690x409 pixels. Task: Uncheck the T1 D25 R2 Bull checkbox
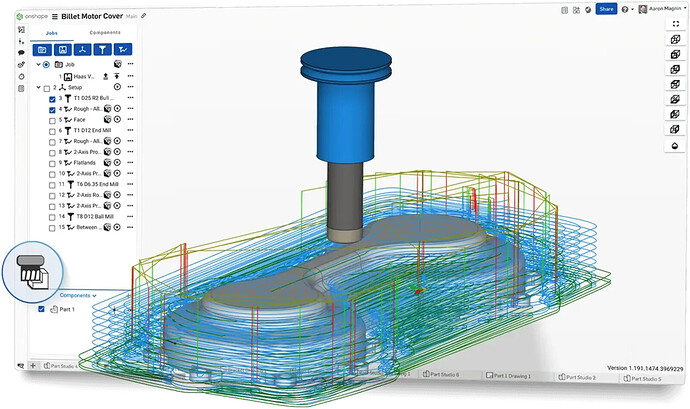pyautogui.click(x=52, y=98)
